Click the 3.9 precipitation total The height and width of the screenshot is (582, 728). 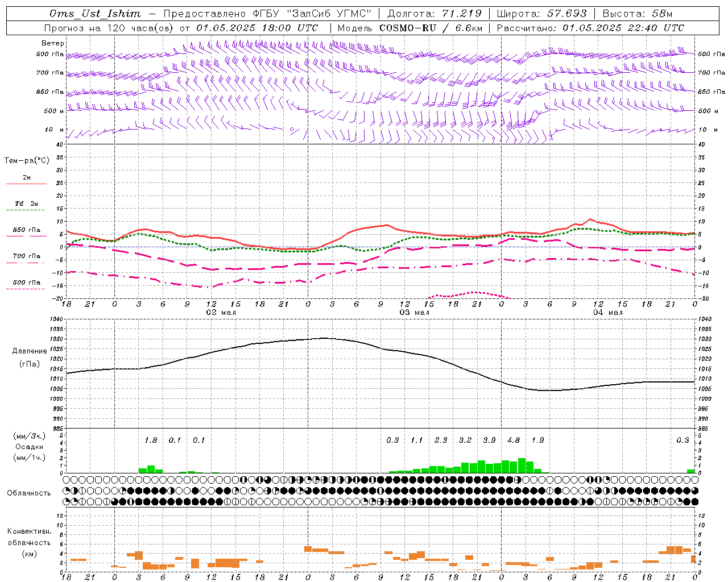[x=489, y=440]
